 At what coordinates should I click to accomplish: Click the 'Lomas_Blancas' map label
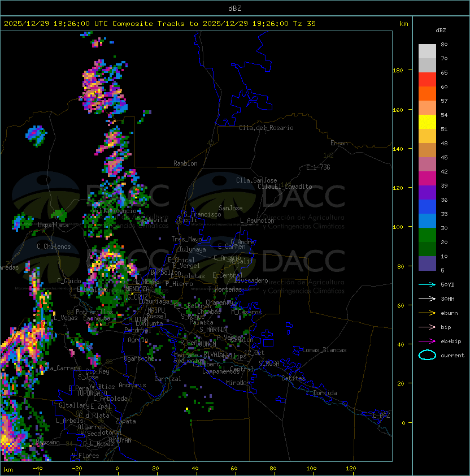324,350
